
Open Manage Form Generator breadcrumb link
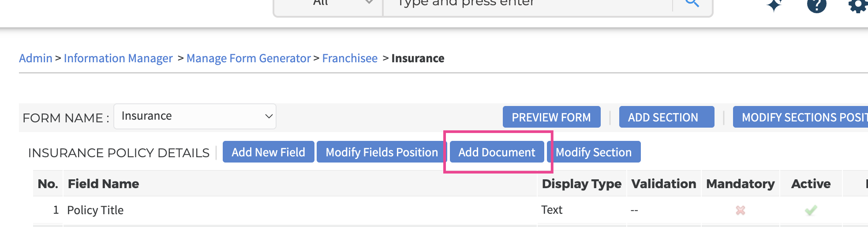pyautogui.click(x=248, y=58)
